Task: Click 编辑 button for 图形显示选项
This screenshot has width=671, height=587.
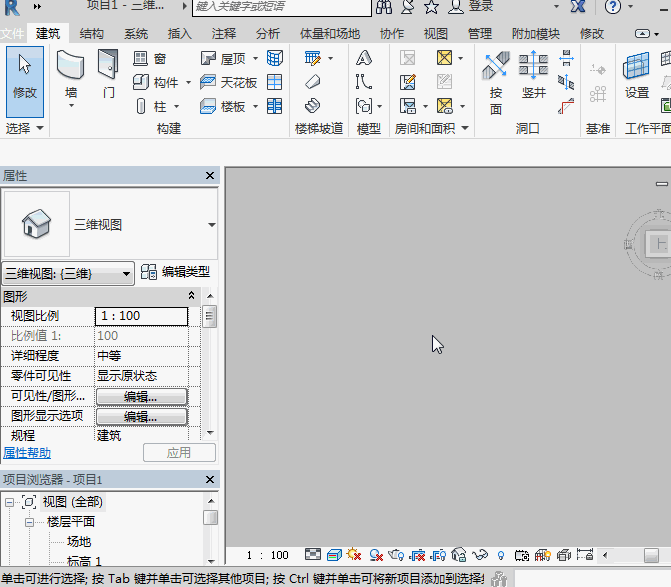Action: [141, 416]
